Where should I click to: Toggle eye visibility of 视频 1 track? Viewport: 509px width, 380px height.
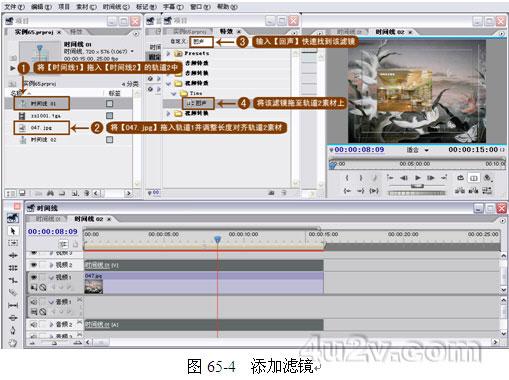[x=34, y=277]
